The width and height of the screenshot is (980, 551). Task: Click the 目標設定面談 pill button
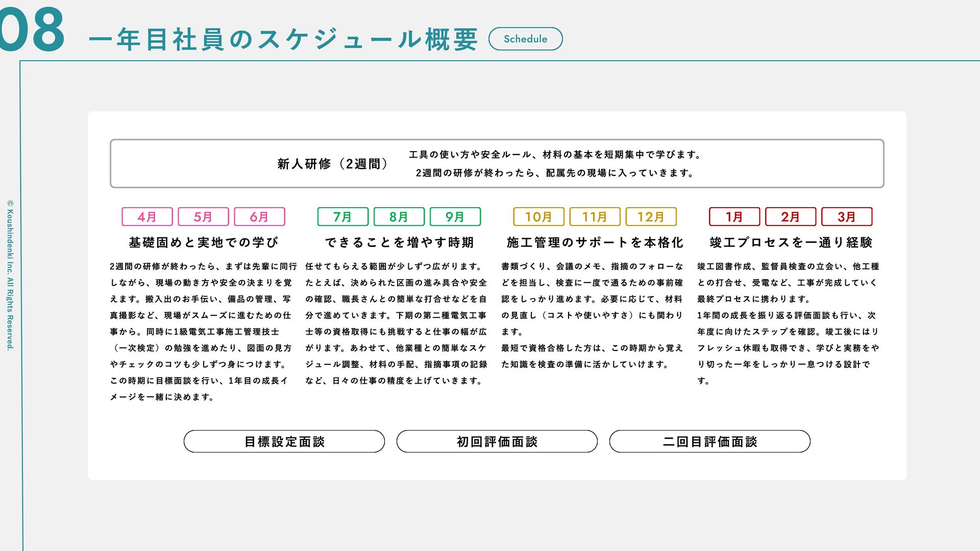[284, 441]
